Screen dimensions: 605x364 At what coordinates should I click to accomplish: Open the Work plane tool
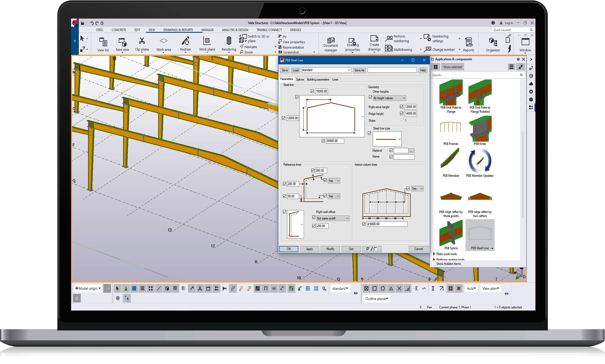click(x=207, y=44)
